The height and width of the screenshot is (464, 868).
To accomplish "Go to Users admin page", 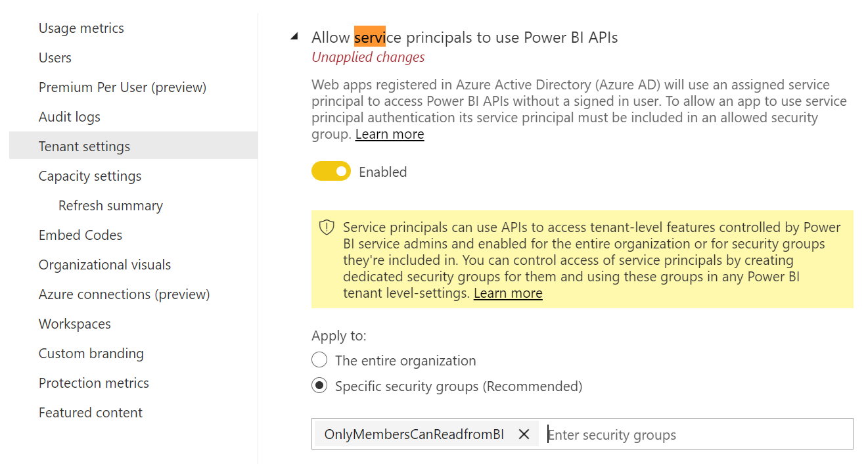I will (55, 58).
